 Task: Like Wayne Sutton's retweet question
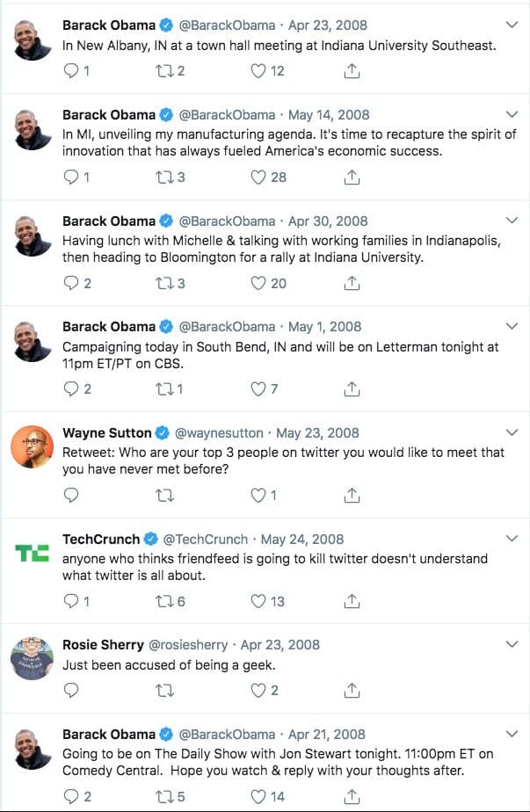point(258,496)
